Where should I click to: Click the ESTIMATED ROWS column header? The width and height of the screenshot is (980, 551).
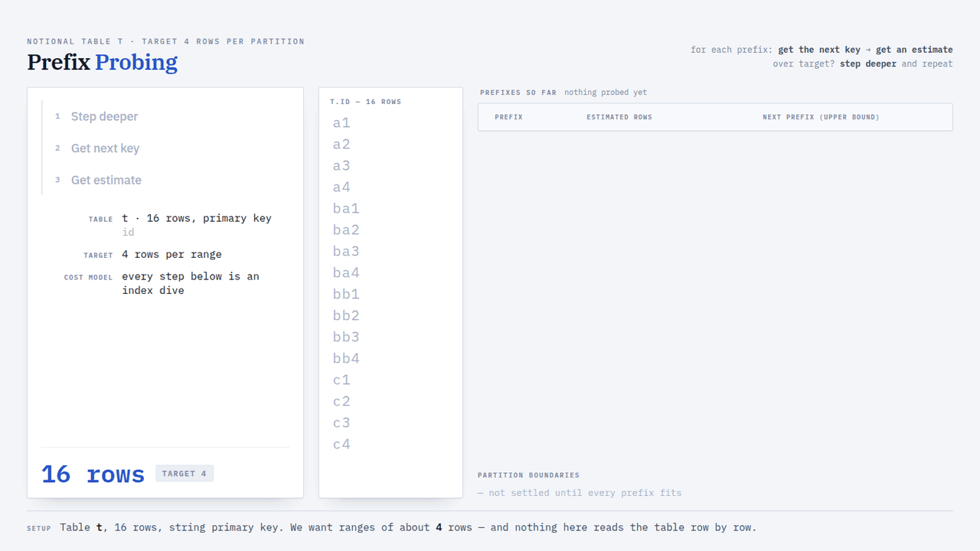click(x=619, y=117)
